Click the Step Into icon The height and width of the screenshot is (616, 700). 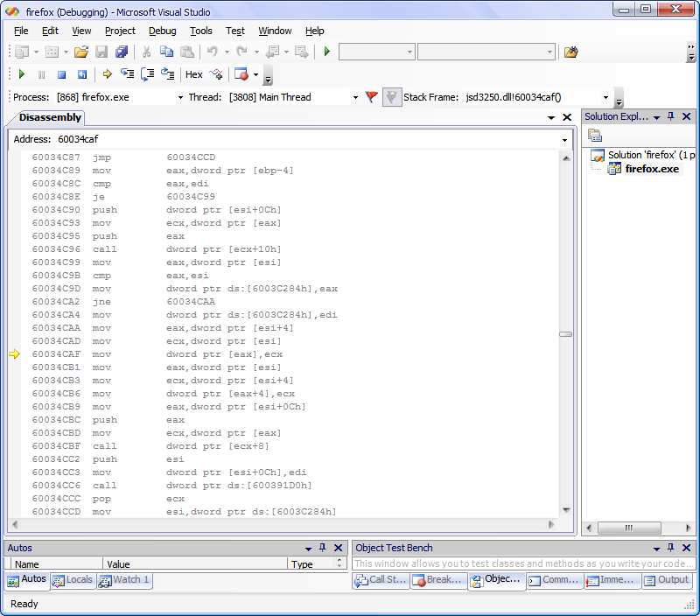pyautogui.click(x=127, y=74)
